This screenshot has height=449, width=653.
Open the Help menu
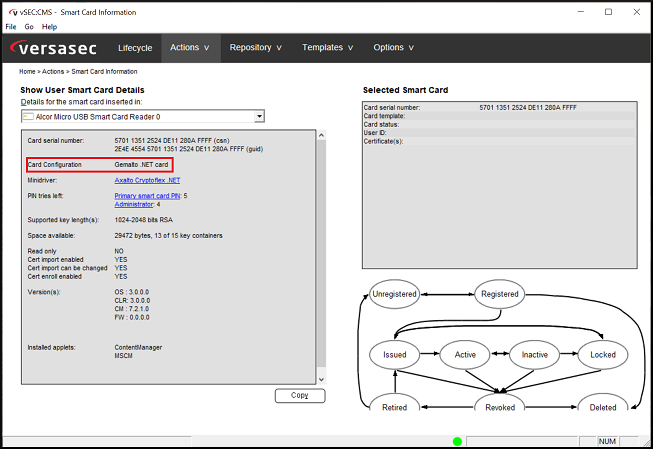[x=49, y=27]
